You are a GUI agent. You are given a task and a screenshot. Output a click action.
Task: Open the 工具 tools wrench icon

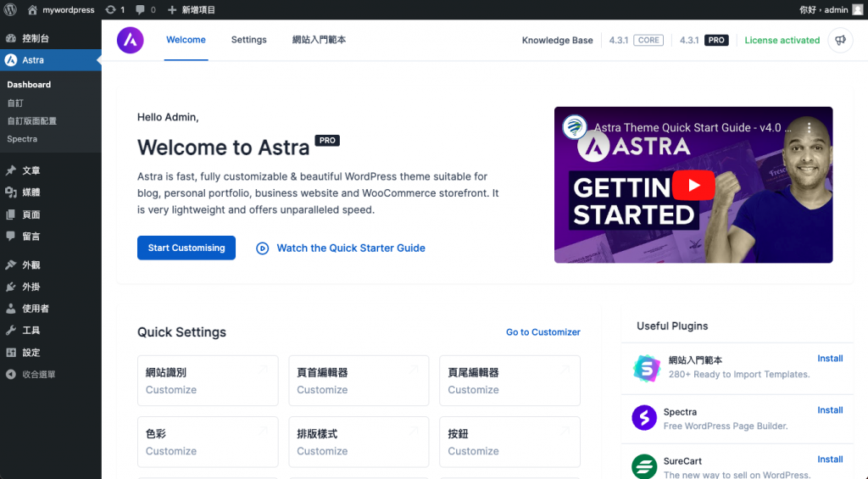pyautogui.click(x=10, y=330)
